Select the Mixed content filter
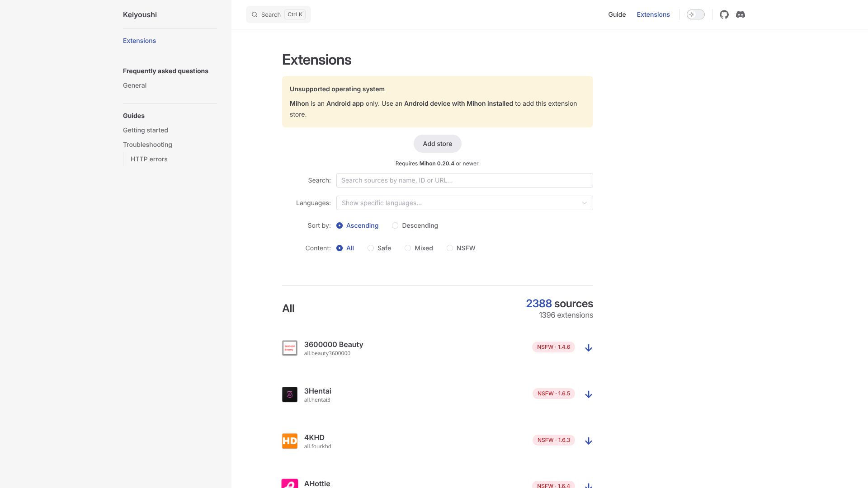868x488 pixels. click(x=419, y=248)
